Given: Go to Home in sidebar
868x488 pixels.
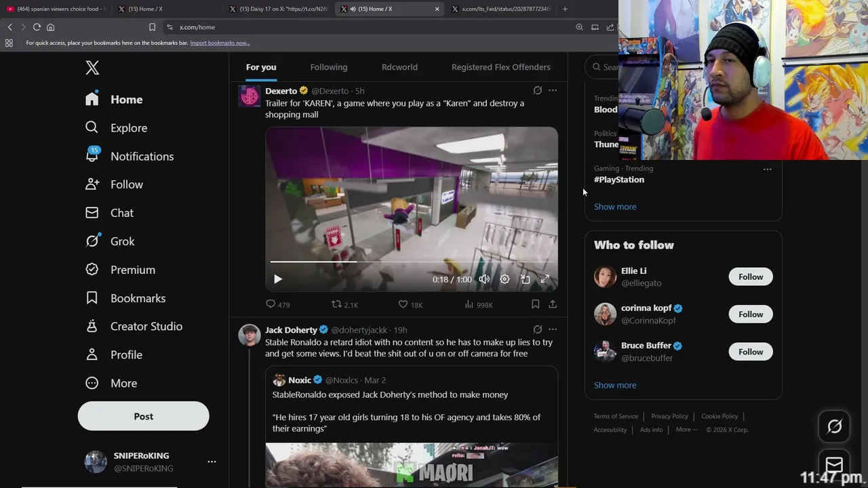Looking at the screenshot, I should tap(114, 99).
